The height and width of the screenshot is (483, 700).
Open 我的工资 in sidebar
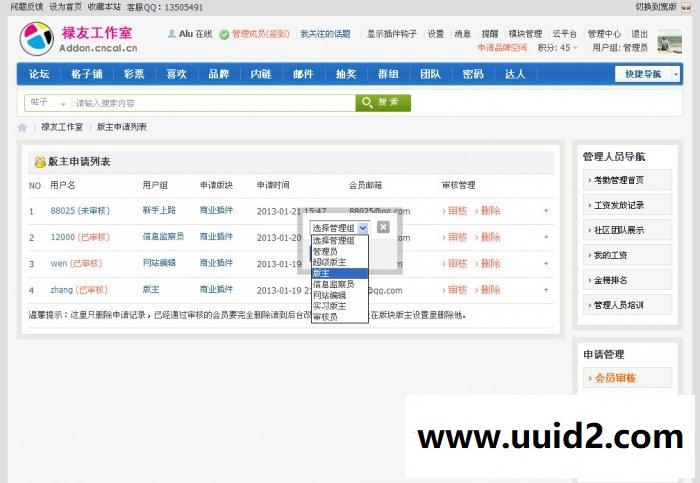627,255
